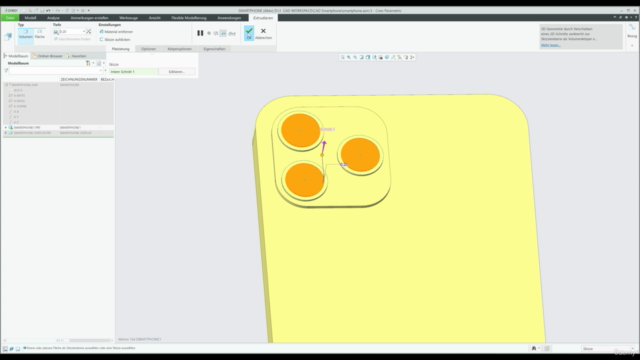Open the saved orientations icon
Image resolution: width=640 pixels, height=360 pixels.
374,58
